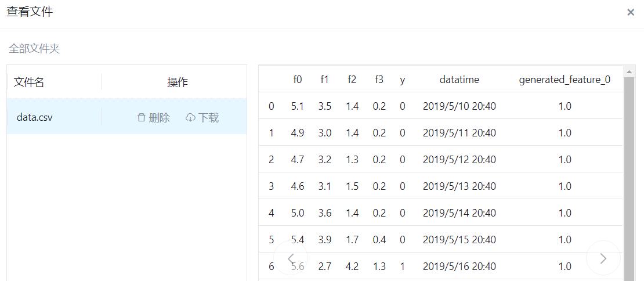Click the y column header

point(402,80)
